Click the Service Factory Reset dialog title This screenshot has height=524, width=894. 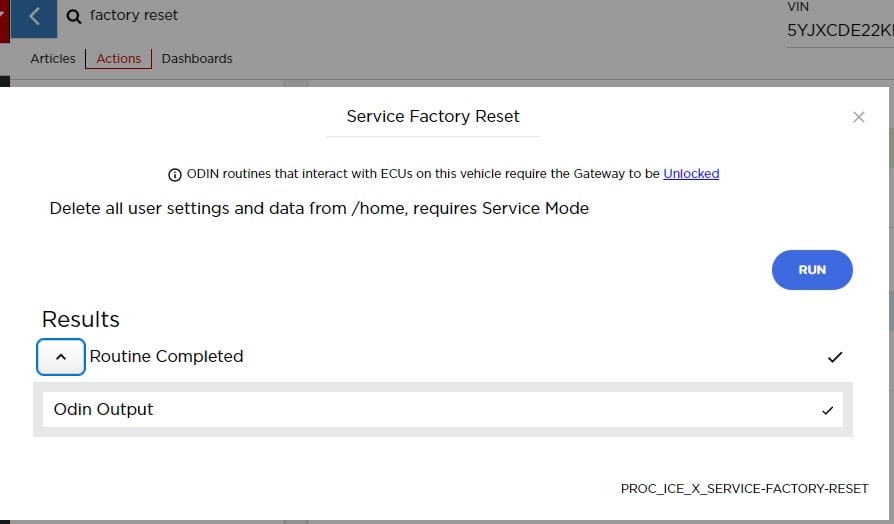pyautogui.click(x=433, y=117)
